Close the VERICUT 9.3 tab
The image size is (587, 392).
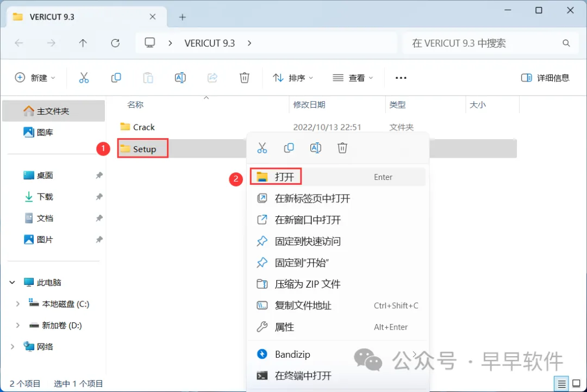(x=152, y=17)
